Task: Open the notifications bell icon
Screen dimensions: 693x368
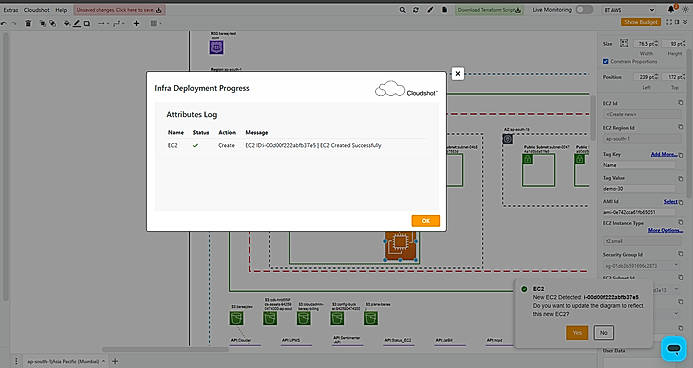Action: coord(671,9)
